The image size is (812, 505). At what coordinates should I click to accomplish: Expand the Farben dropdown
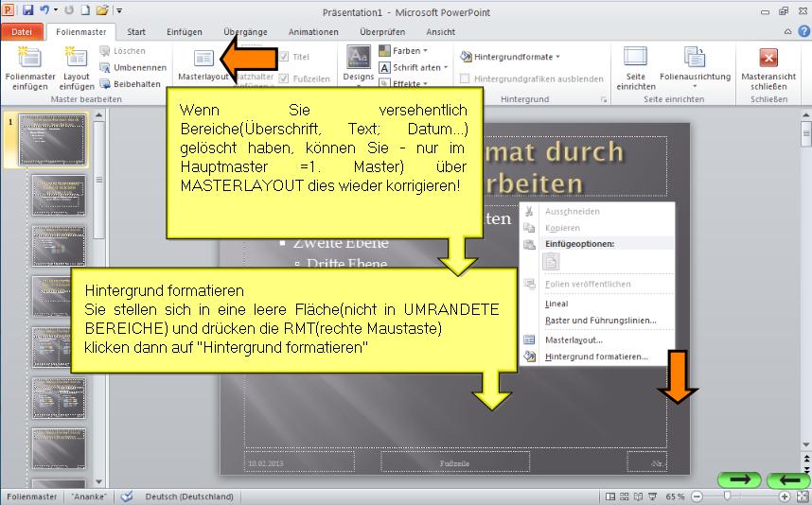tap(403, 51)
